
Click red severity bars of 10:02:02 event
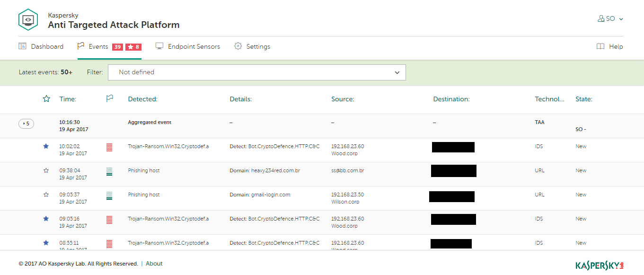(109, 147)
